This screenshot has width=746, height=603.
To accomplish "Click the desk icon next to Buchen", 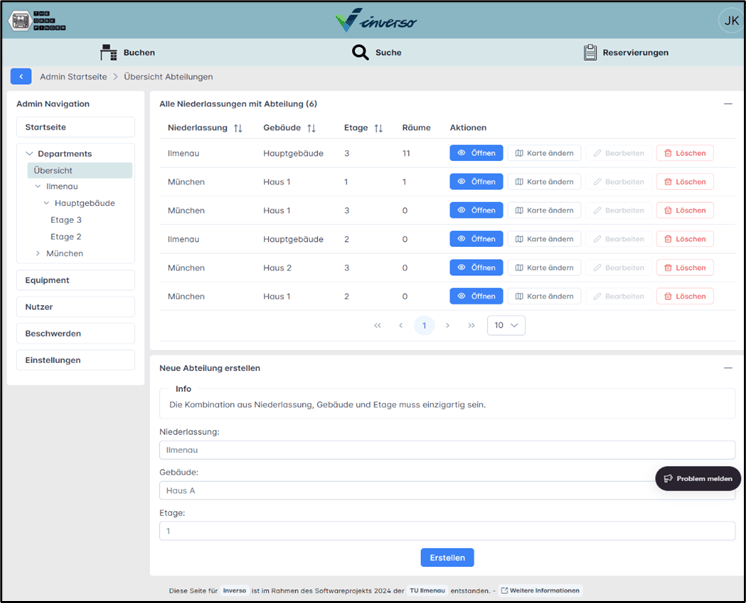I will click(x=108, y=52).
